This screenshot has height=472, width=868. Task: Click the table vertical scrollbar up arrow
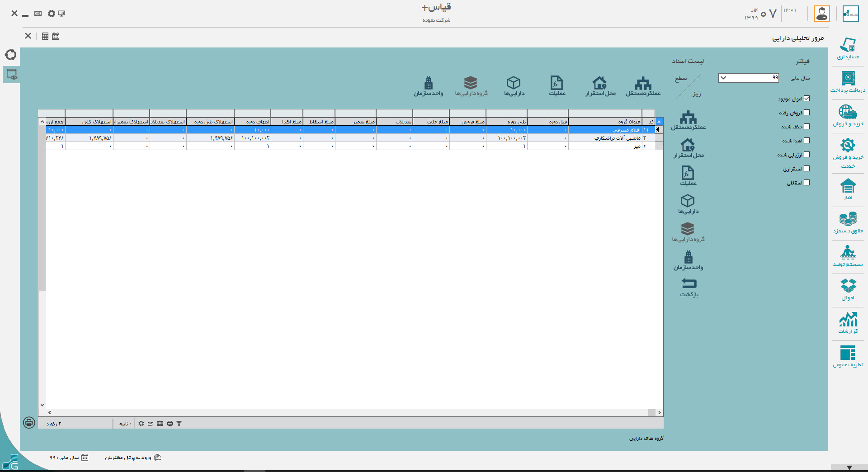click(42, 122)
